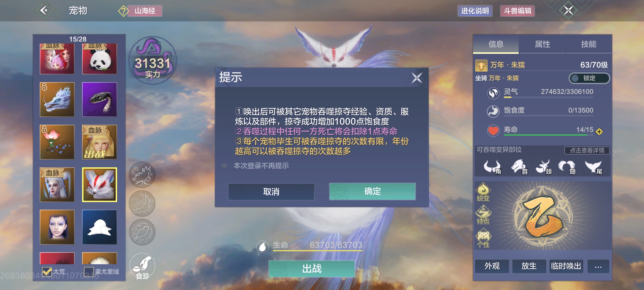The width and height of the screenshot is (644, 290).
Task: Toggle the 锁定 lock switch
Action: pos(589,78)
